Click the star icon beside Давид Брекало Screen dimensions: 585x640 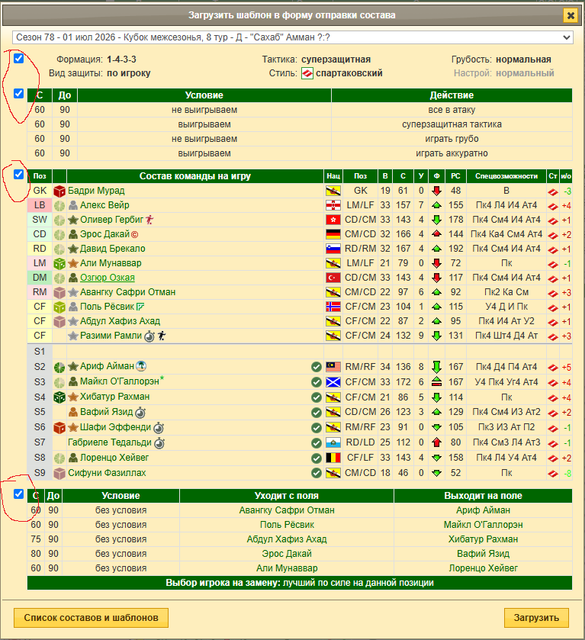[73, 249]
